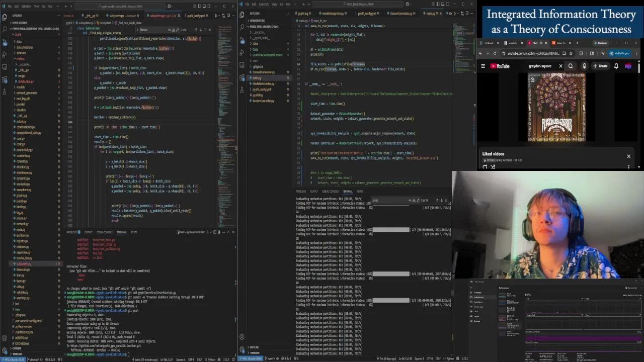644x362 pixels.
Task: Reload the page in Chrome
Action: pos(495,53)
